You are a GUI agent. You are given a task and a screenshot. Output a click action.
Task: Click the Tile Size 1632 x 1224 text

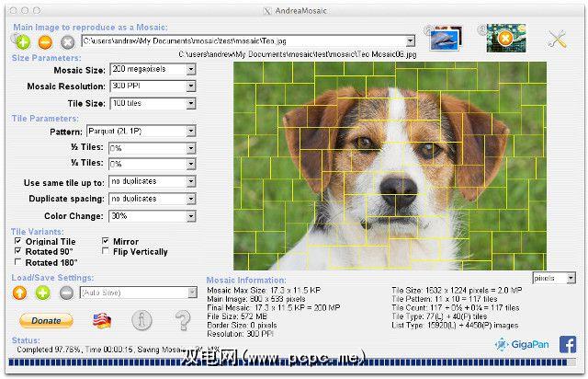pos(457,291)
